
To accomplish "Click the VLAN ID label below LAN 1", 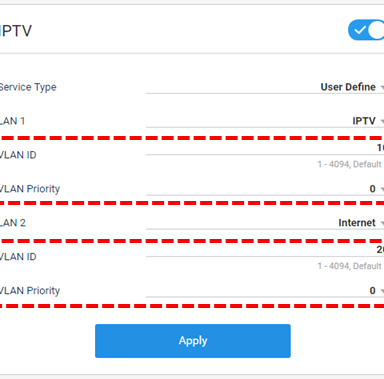I will (x=18, y=155).
